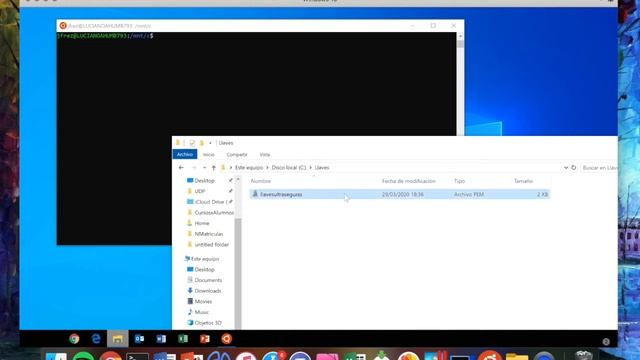
Task: Click the Ubuntu logo in terminal title bar
Action: point(63,26)
